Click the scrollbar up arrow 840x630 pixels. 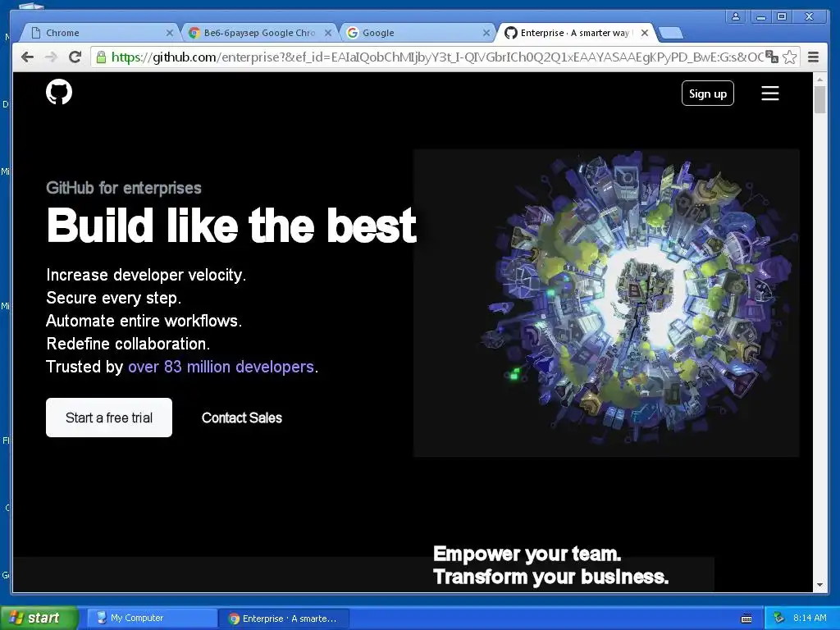pos(819,80)
